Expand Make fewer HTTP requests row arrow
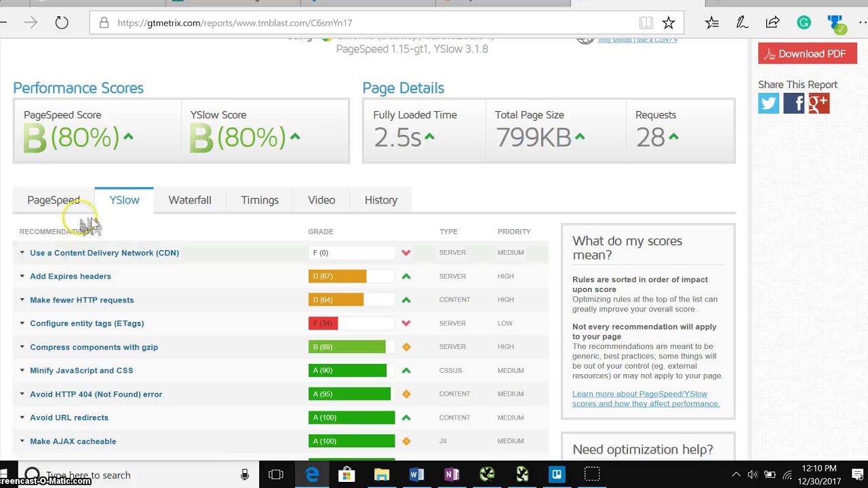This screenshot has height=488, width=868. point(22,300)
